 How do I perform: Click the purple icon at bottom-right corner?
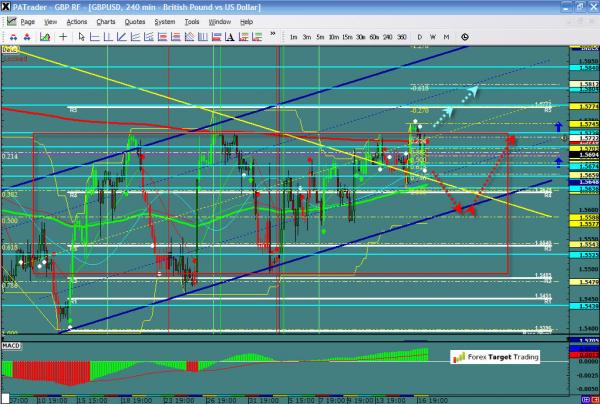pyautogui.click(x=586, y=400)
